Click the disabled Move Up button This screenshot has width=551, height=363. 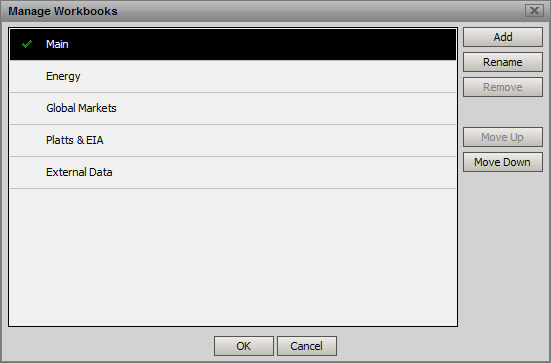pos(503,137)
